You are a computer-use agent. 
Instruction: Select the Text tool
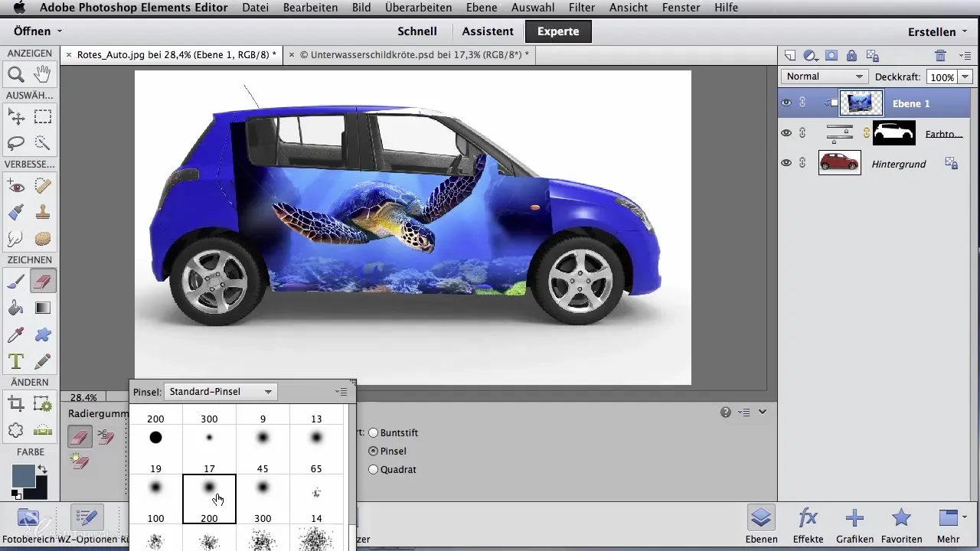16,360
